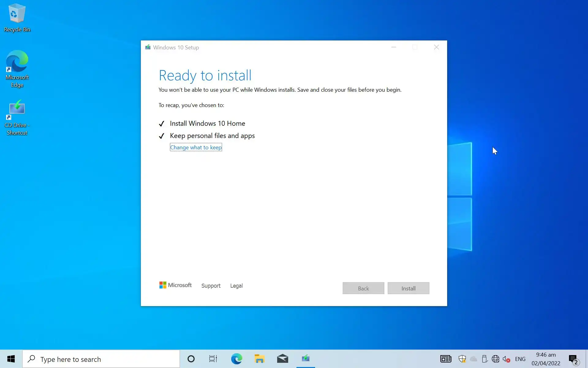Click the Cortana circle icon

191,359
